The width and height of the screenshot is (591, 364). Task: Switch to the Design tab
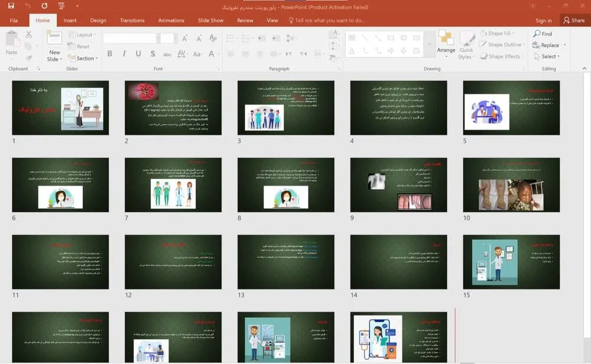[98, 20]
